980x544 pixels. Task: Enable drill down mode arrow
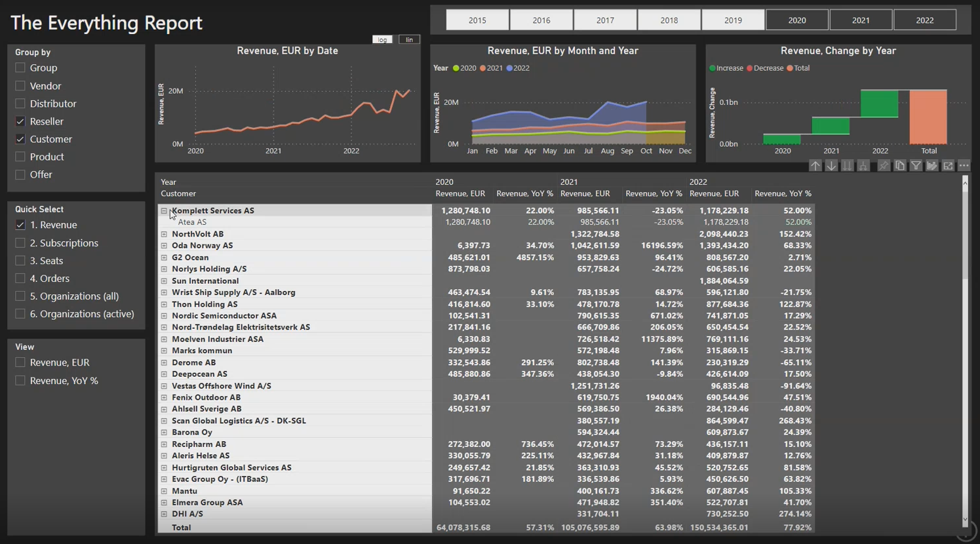(831, 166)
